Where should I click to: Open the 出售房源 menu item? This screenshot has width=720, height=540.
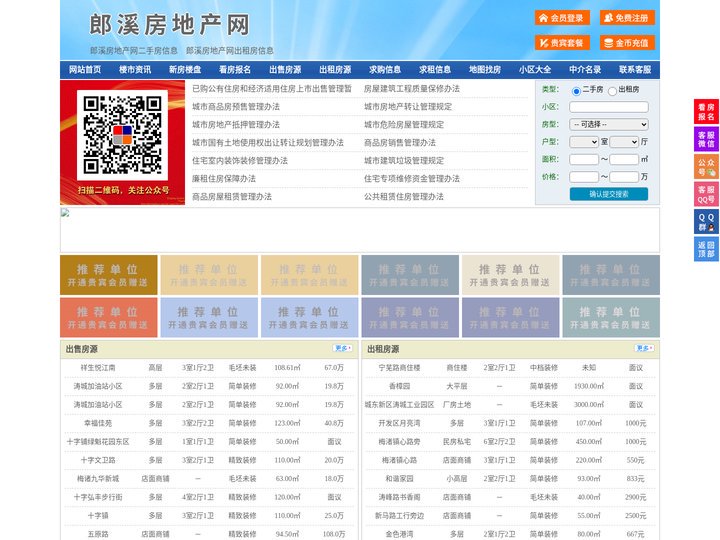point(285,70)
